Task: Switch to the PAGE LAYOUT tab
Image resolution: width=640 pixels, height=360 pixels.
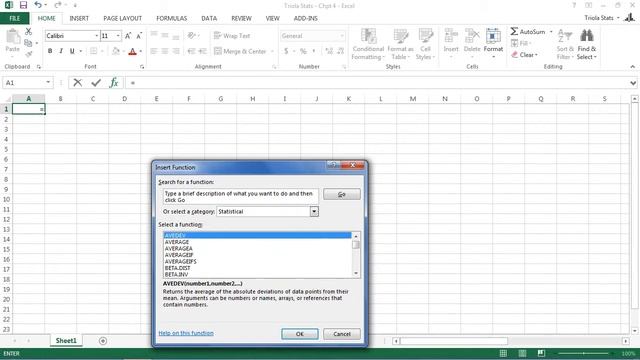Action: pos(122,18)
